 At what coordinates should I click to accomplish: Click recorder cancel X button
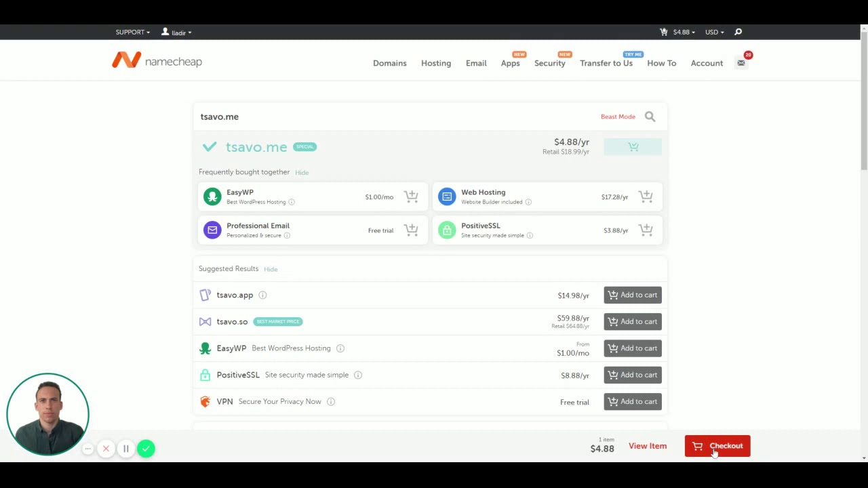(x=106, y=449)
